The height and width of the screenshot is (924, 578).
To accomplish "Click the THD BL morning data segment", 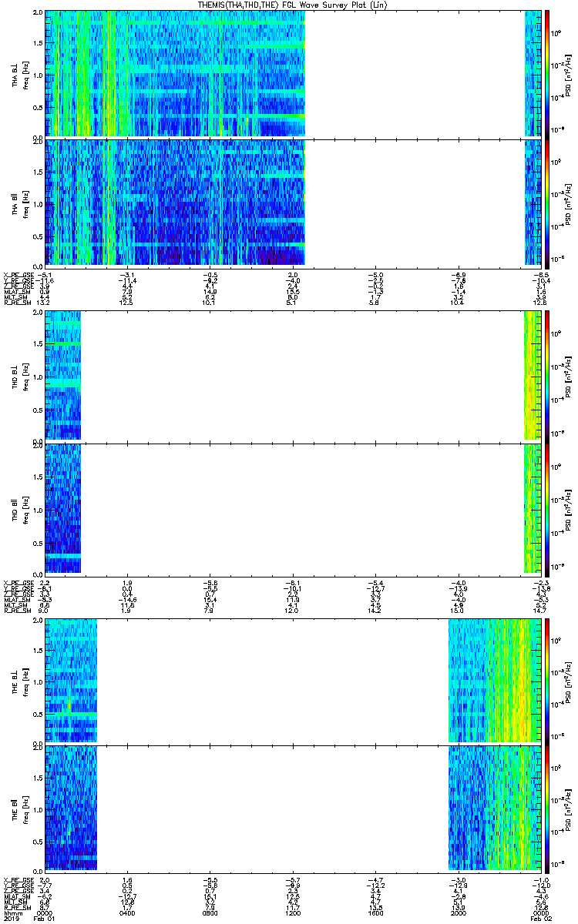I will (62, 375).
